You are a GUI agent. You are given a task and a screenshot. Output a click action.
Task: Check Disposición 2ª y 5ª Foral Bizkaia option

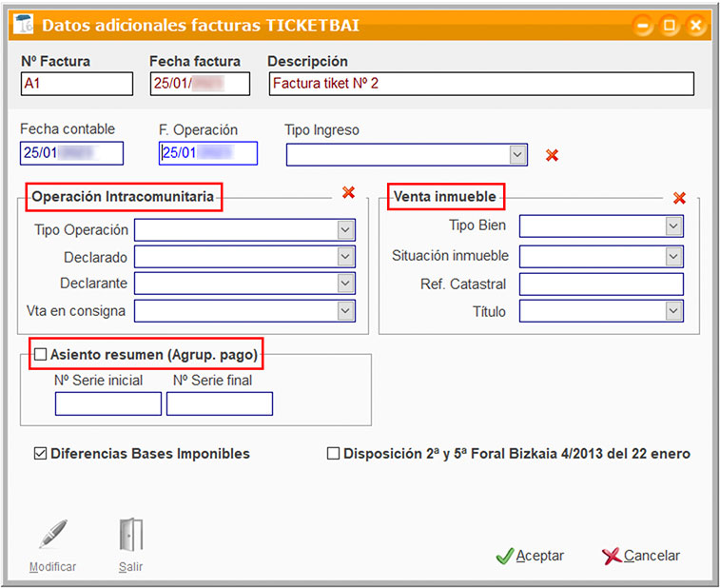[333, 454]
